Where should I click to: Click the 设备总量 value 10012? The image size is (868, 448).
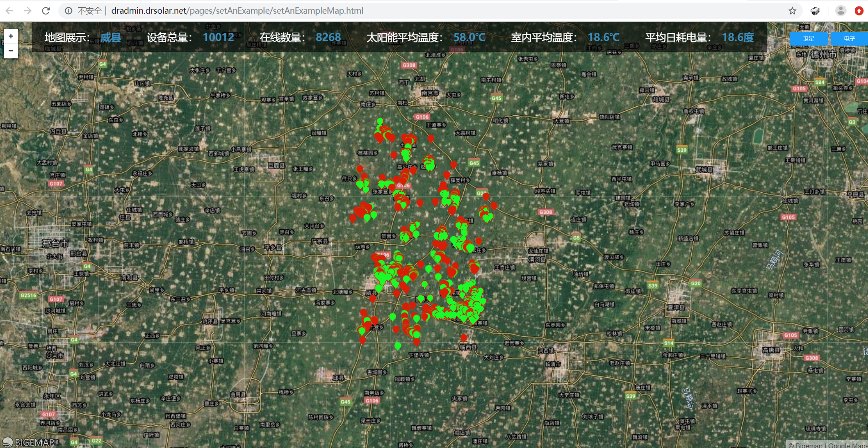point(218,37)
